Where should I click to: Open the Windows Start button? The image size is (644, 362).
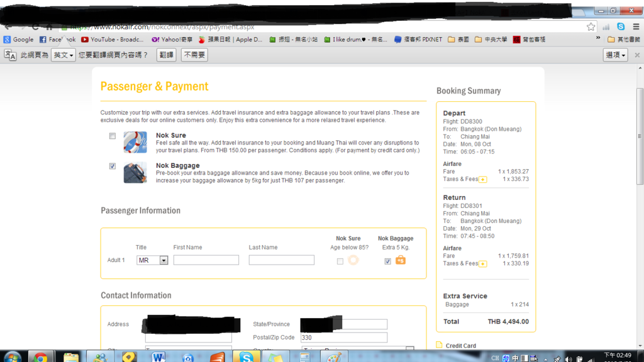pos(13,357)
